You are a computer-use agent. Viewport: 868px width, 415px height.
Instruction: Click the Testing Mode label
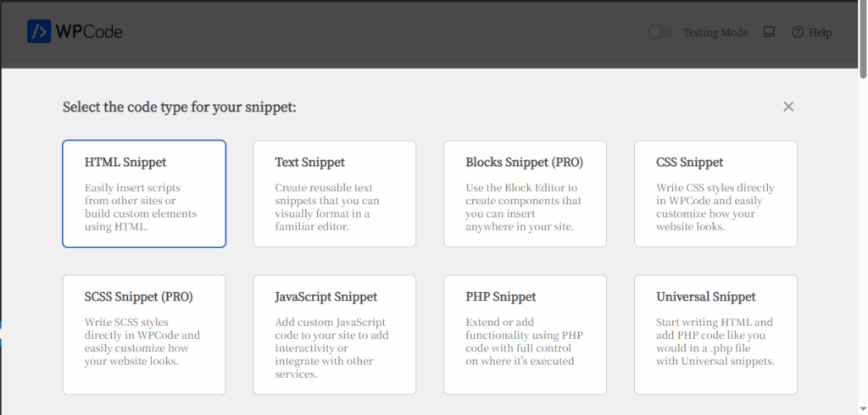[x=715, y=32]
